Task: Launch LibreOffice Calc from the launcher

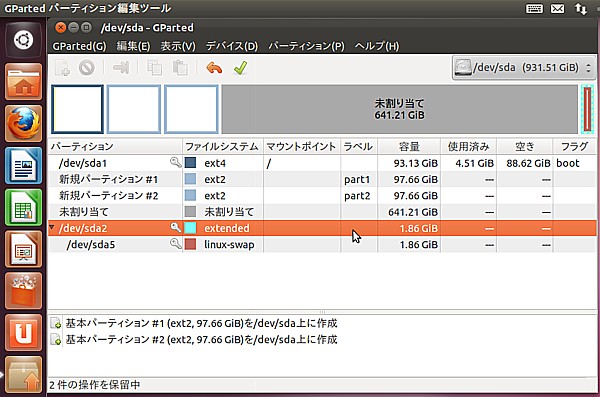Action: [x=23, y=207]
